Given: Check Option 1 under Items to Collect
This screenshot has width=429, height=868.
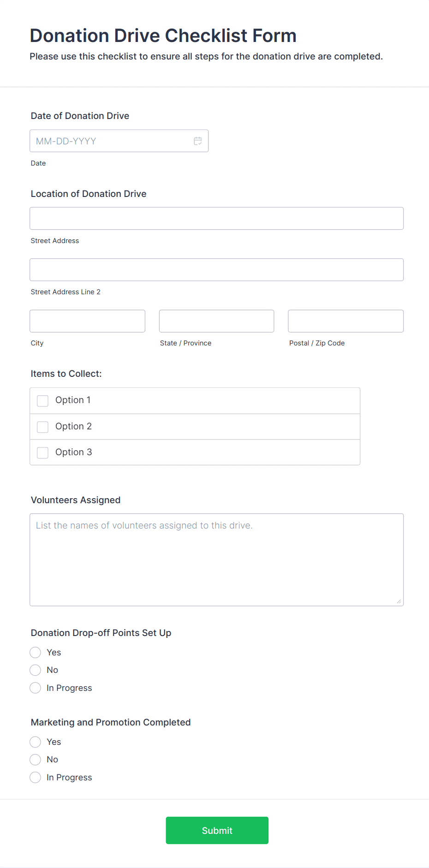Looking at the screenshot, I should click(43, 401).
